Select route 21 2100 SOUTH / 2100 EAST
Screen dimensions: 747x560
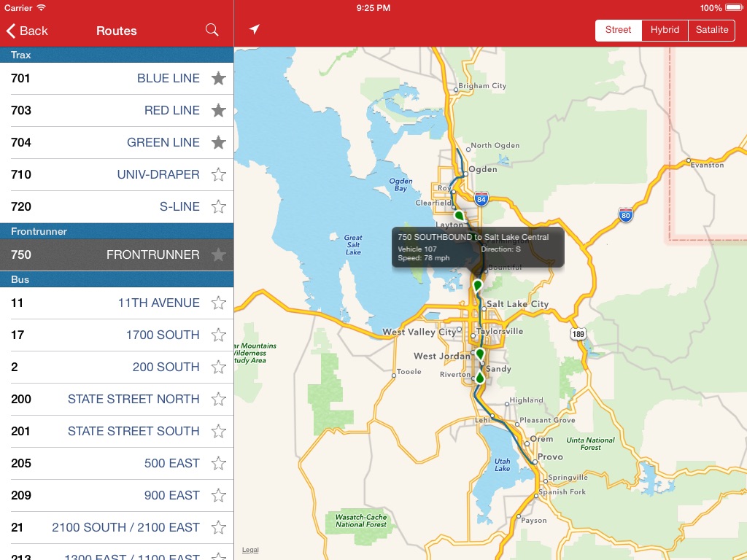click(117, 527)
